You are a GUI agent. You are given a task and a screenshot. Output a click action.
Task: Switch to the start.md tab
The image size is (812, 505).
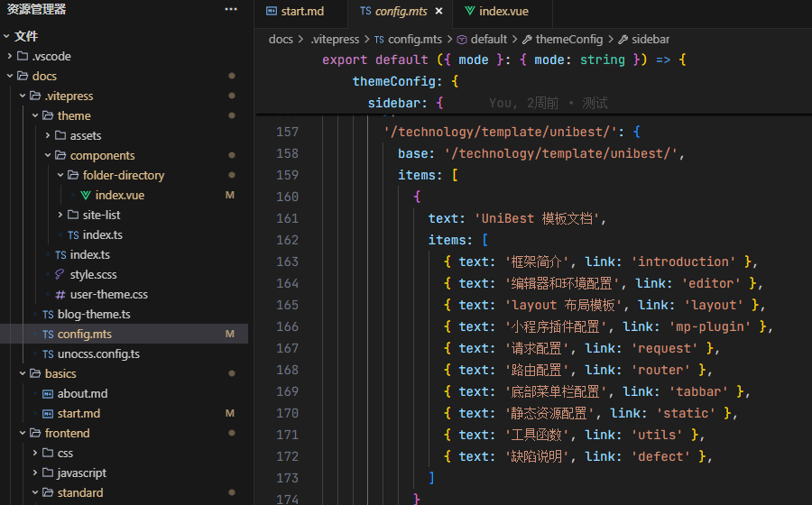pyautogui.click(x=301, y=12)
